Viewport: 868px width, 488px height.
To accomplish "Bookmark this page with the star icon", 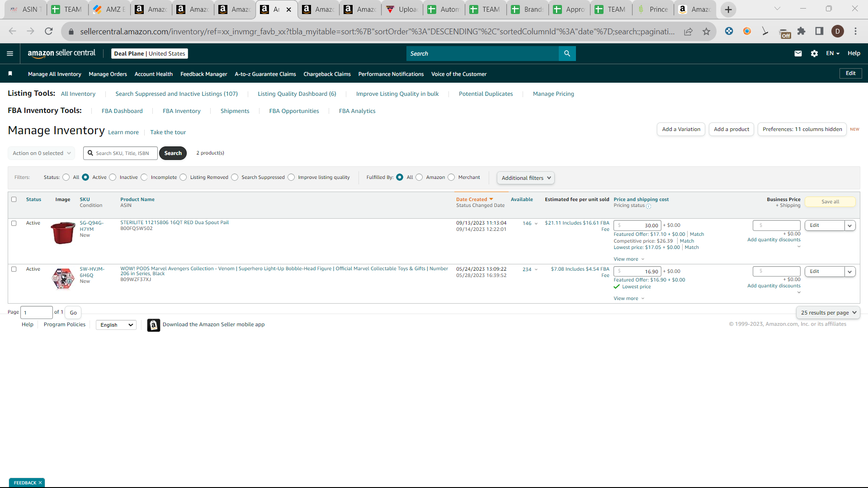I will (706, 31).
